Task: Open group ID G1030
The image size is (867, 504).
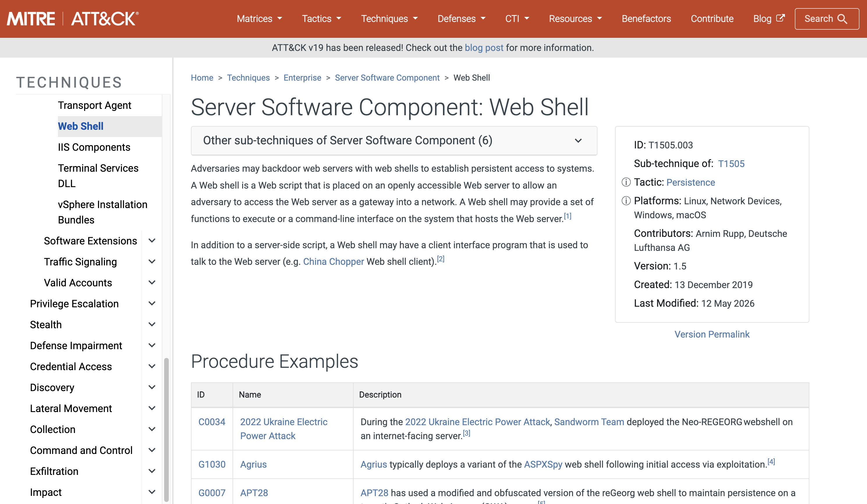Action: [212, 464]
